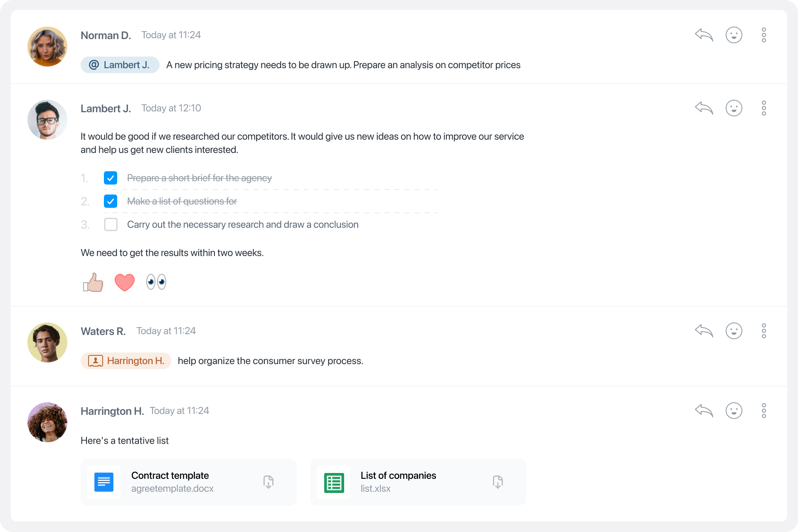This screenshot has width=798, height=532.
Task: Click the eyes emoji reaction
Action: tap(156, 282)
